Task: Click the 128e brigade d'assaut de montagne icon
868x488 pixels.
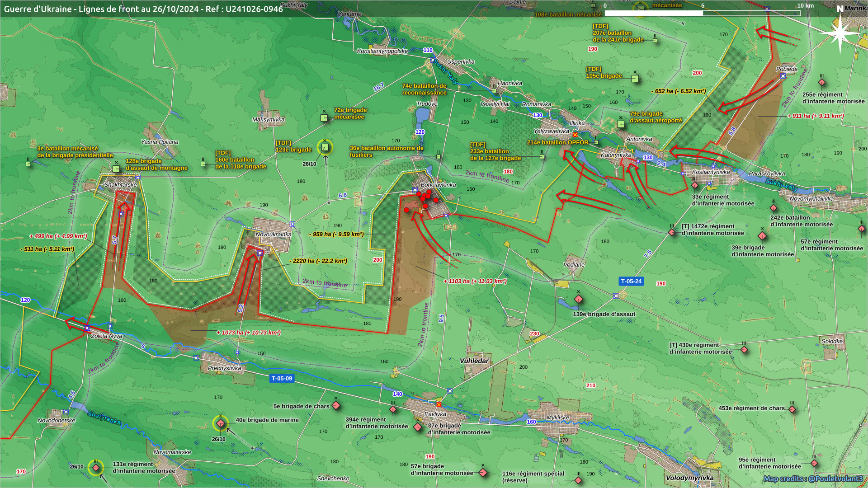Action: click(x=116, y=169)
